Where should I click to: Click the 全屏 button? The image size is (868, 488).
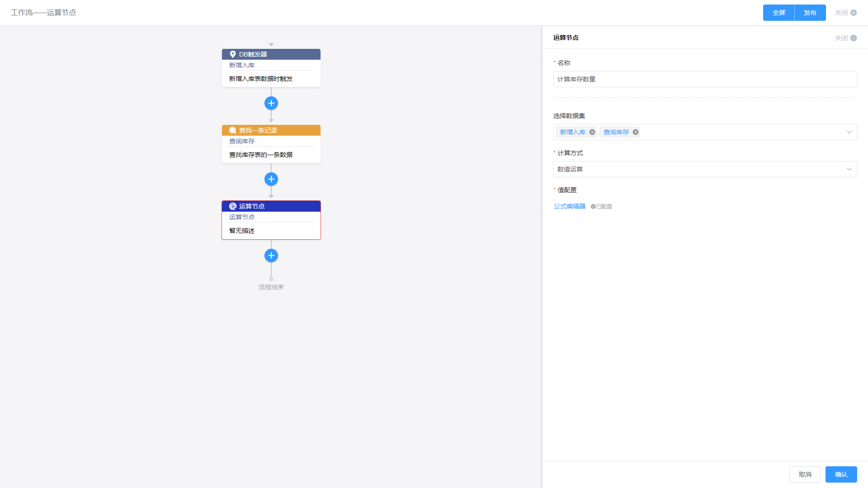[x=778, y=13]
